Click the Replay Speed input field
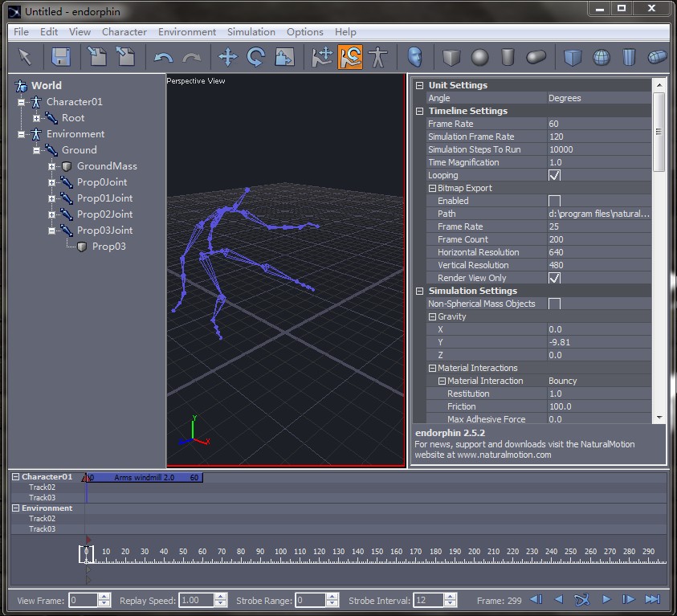This screenshot has width=677, height=616. coord(195,600)
